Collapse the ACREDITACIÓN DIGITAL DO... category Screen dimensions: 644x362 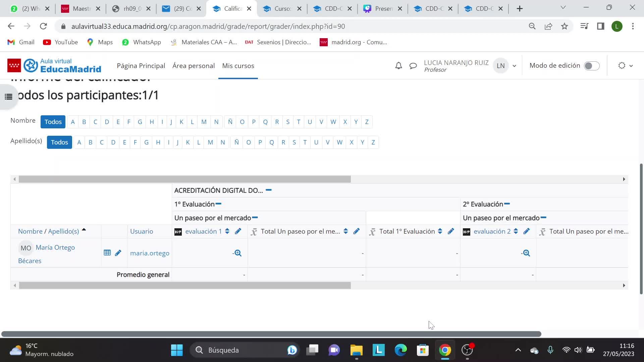click(268, 190)
